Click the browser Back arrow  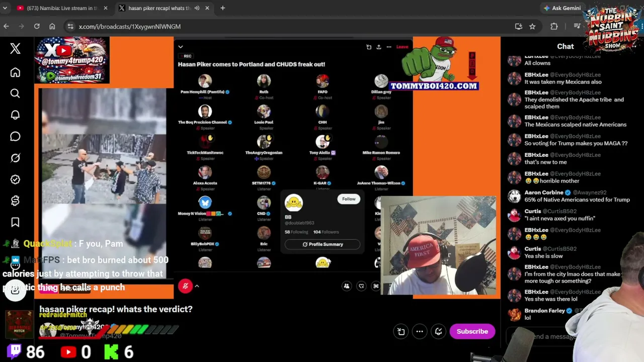pos(6,26)
